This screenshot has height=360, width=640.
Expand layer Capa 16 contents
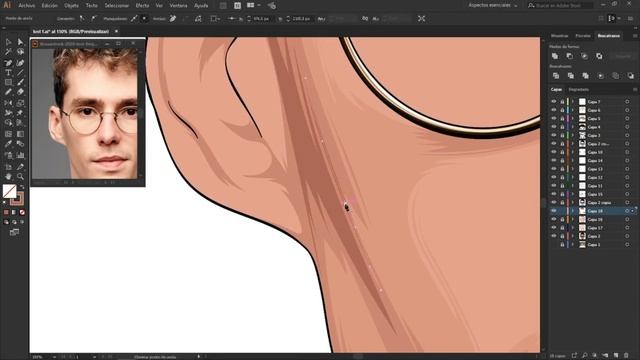(573, 219)
